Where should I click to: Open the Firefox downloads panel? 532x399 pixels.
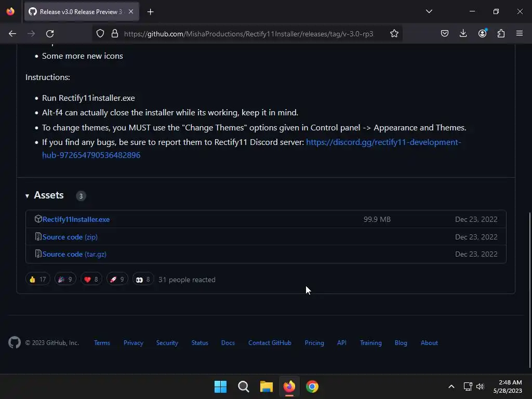(463, 34)
